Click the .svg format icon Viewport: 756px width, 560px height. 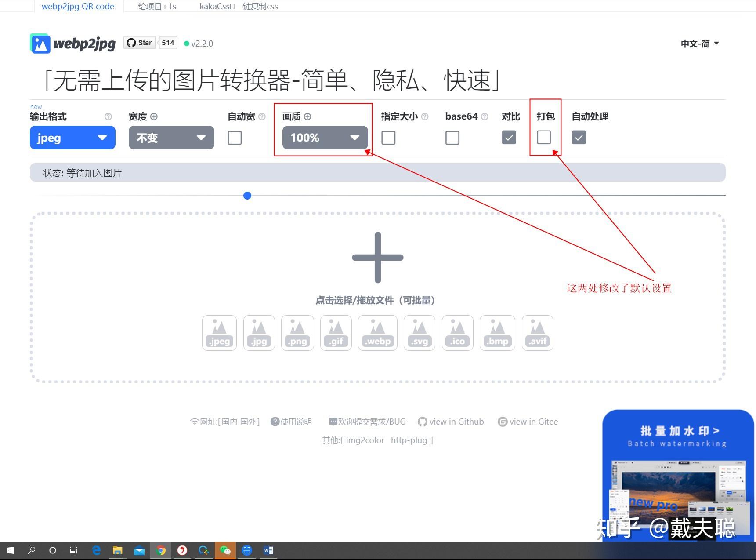click(x=420, y=333)
